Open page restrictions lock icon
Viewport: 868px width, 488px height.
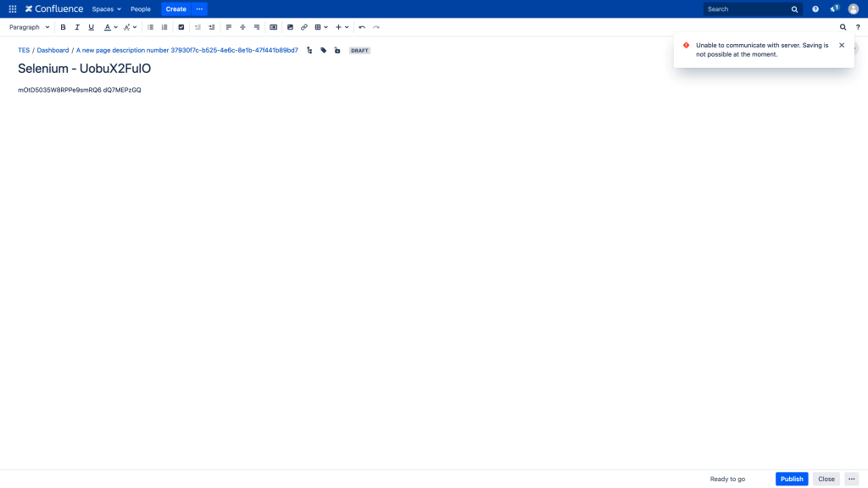(337, 50)
